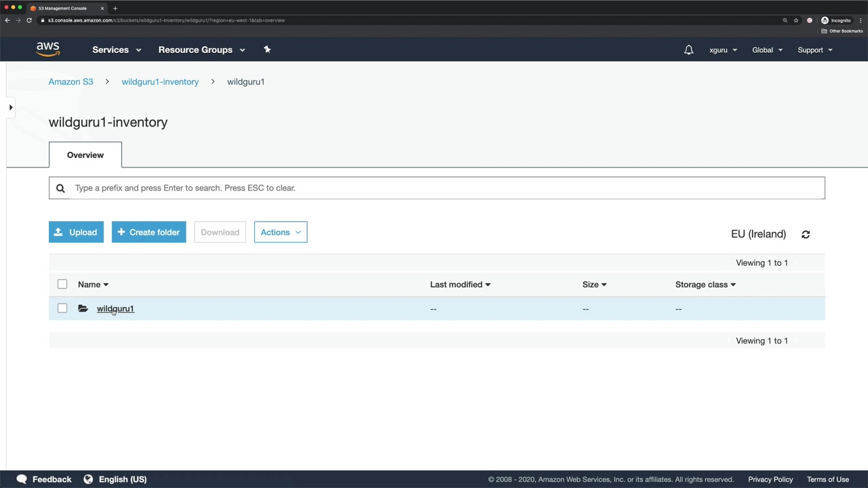Click the zoom magnifier icon in the address bar

pyautogui.click(x=785, y=20)
